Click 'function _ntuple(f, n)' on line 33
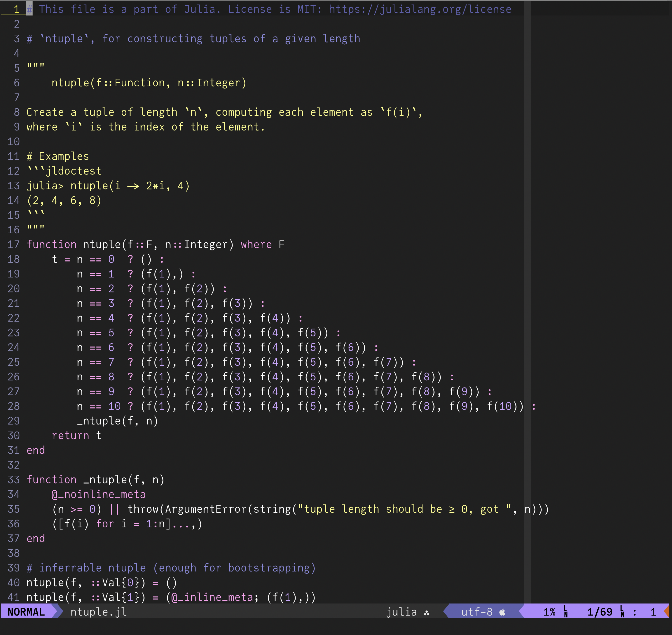Screen dimensions: 672x635 96,480
